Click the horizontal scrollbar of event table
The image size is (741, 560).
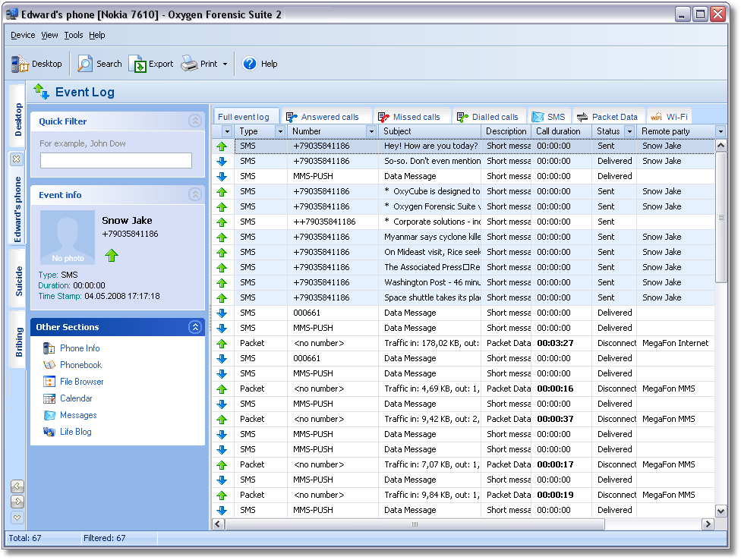415,524
